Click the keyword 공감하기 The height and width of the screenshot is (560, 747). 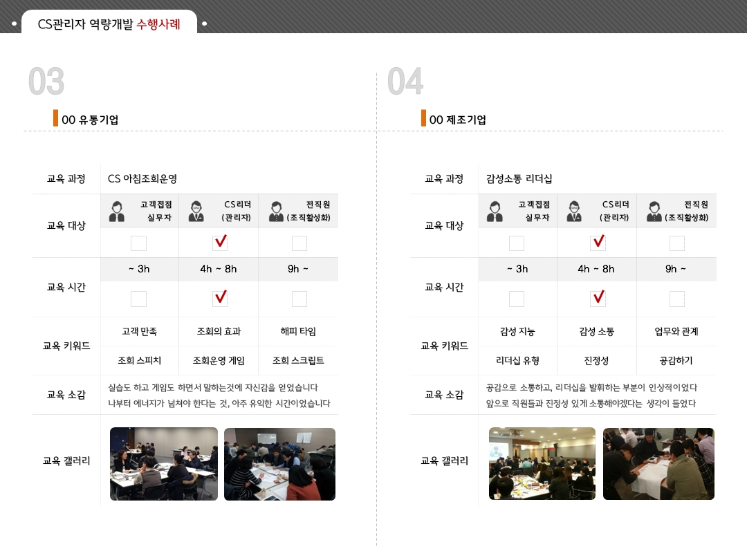tap(676, 360)
